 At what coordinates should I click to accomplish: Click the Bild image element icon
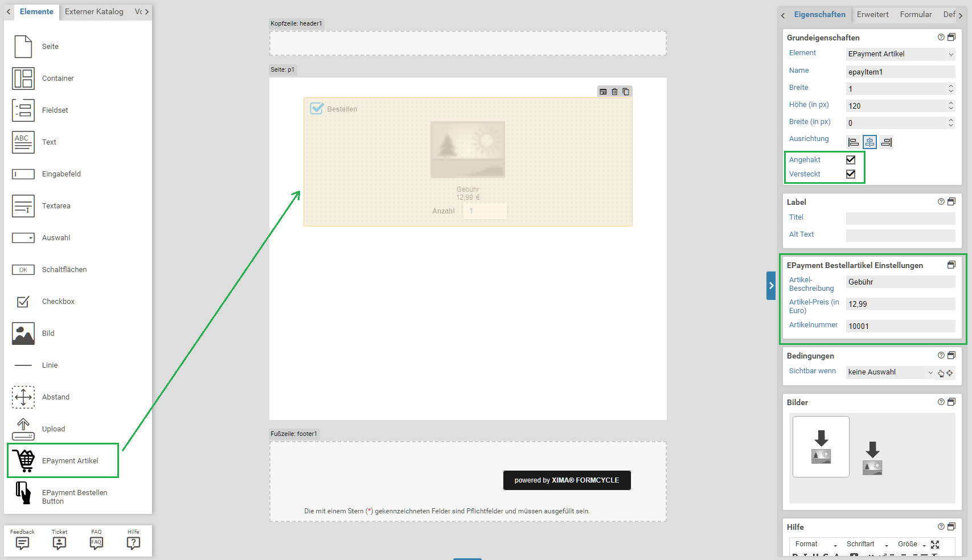(x=23, y=333)
